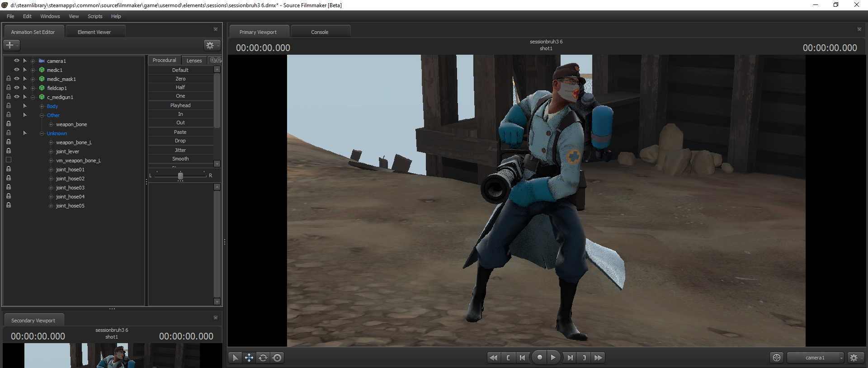Hide medic1 using its eye icon
Viewport: 868px width, 368px height.
tap(17, 70)
